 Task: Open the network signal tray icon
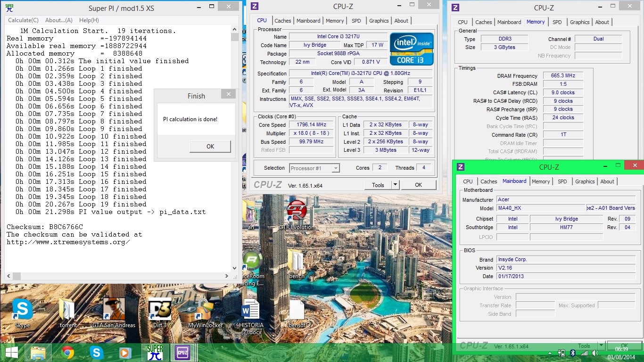584,353
